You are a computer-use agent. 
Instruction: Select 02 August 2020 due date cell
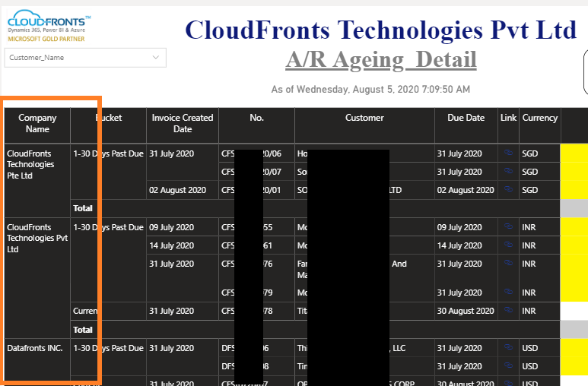466,190
